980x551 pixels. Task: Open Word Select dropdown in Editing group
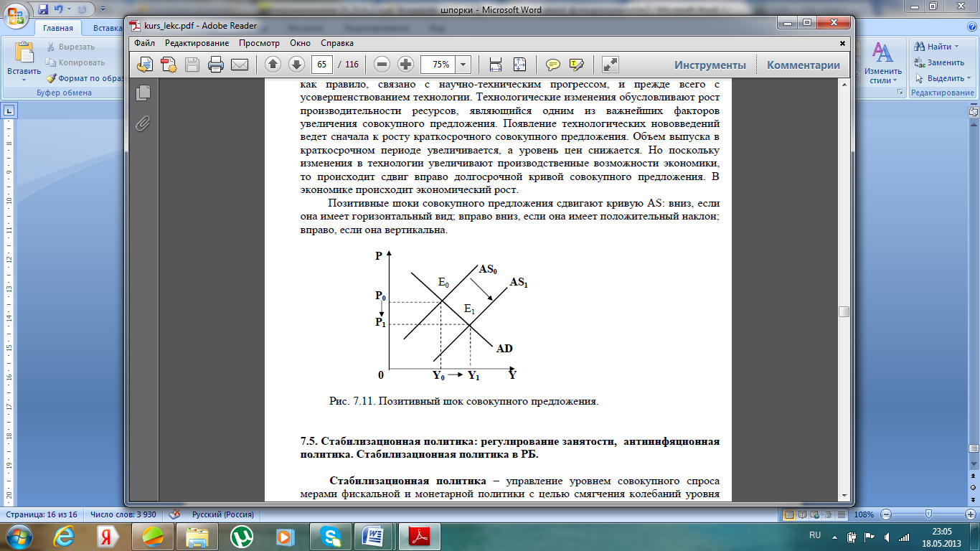coord(969,78)
